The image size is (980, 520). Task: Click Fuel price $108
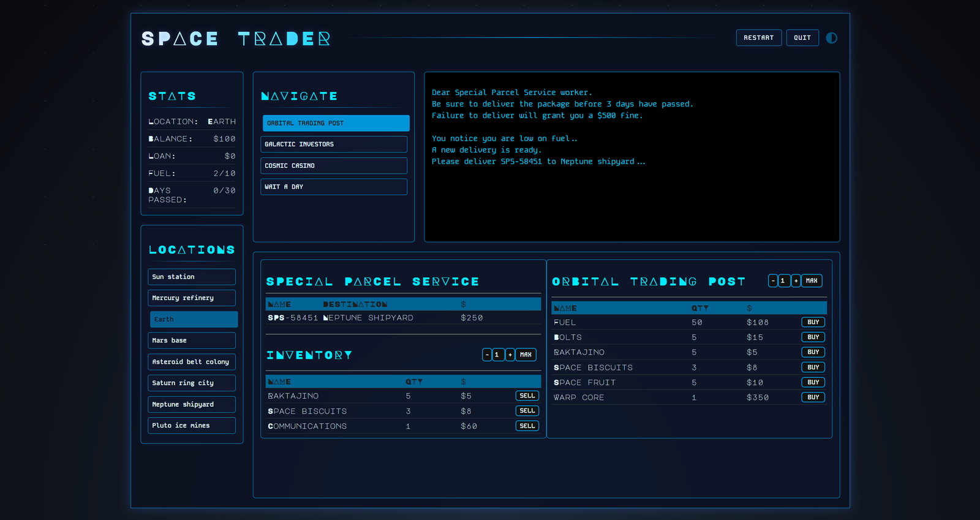758,322
